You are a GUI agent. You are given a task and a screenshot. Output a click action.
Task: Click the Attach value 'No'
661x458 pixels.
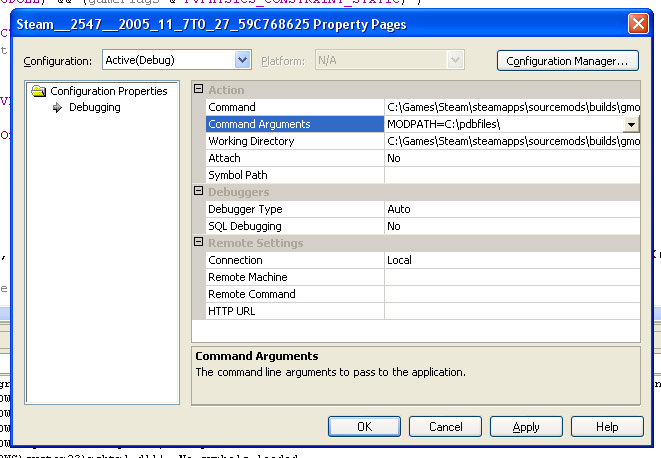pos(512,158)
